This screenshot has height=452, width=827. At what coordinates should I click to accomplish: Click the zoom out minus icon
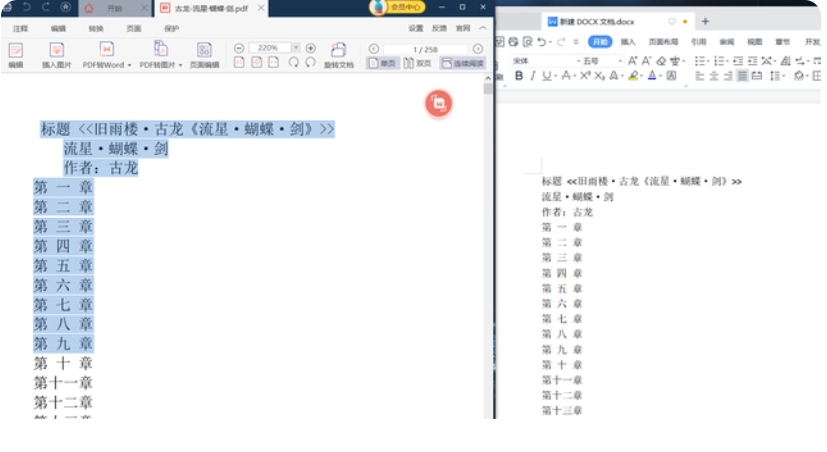click(239, 48)
